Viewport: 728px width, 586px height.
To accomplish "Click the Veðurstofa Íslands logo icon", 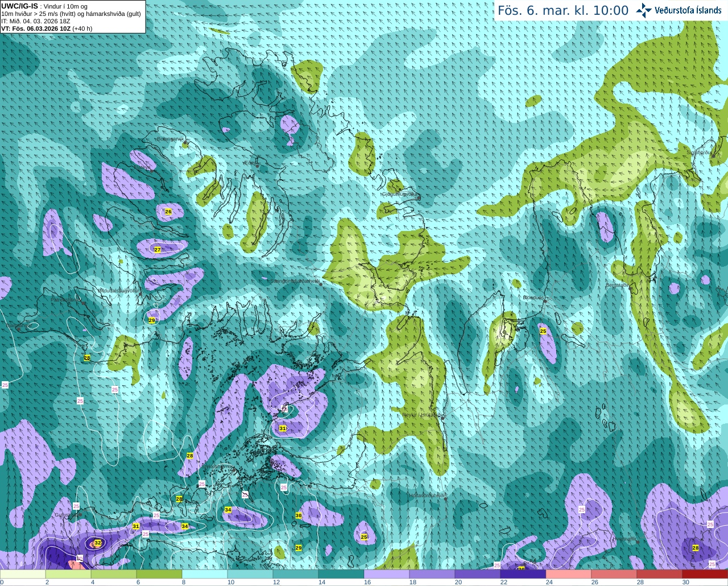I will point(644,10).
